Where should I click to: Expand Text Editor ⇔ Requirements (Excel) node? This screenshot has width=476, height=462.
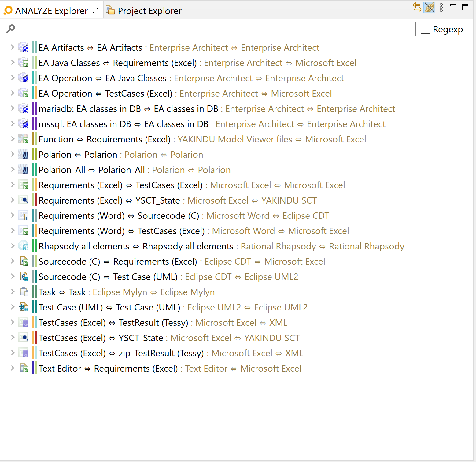12,368
